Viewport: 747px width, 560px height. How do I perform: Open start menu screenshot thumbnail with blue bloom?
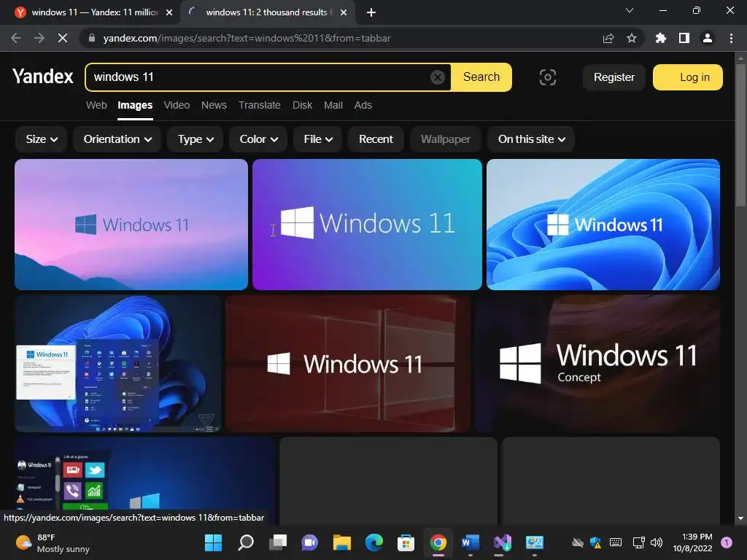[117, 363]
